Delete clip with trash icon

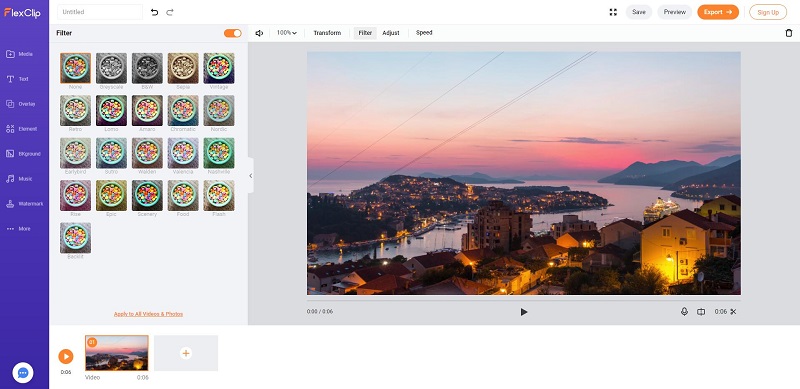(x=789, y=33)
